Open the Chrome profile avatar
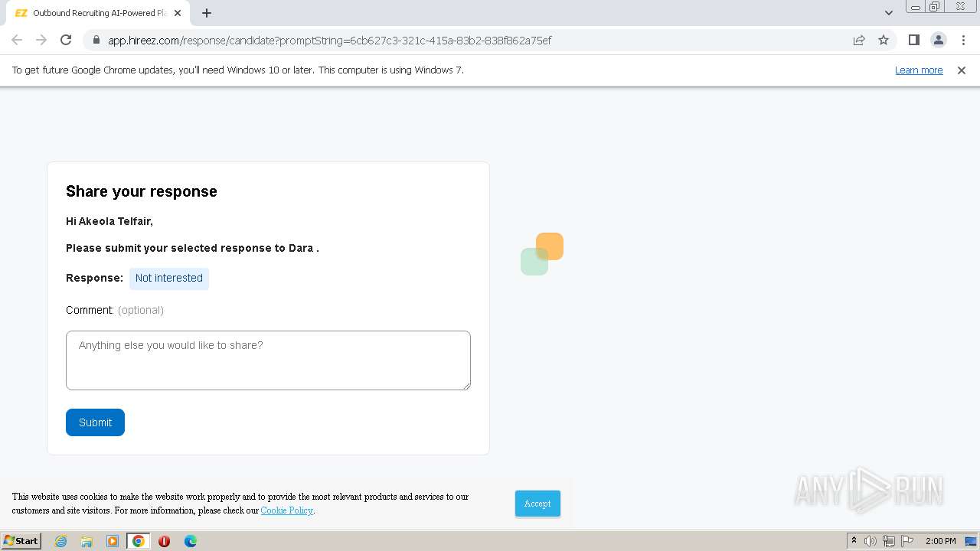 938,40
